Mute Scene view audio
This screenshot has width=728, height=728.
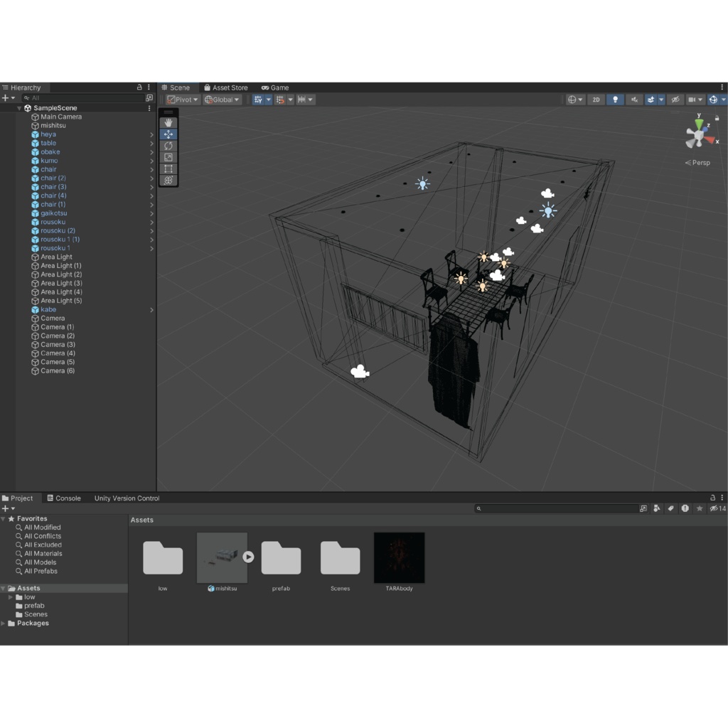click(x=635, y=99)
